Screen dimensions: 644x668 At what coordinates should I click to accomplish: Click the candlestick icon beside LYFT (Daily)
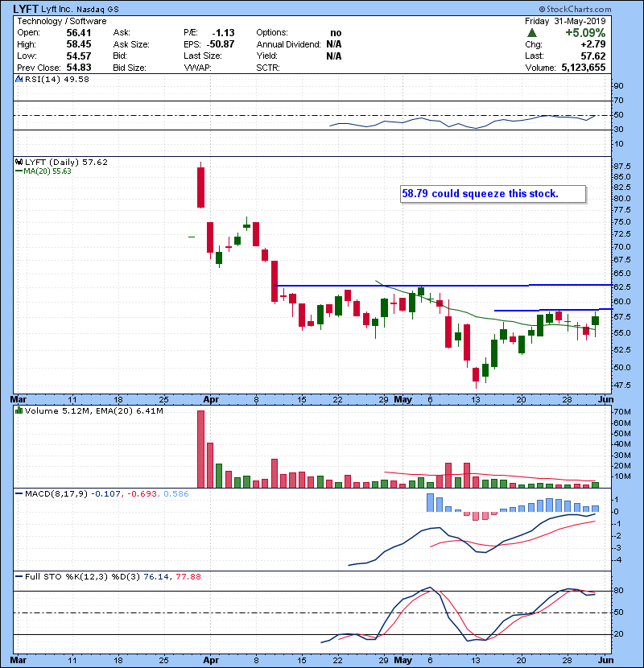click(x=19, y=162)
